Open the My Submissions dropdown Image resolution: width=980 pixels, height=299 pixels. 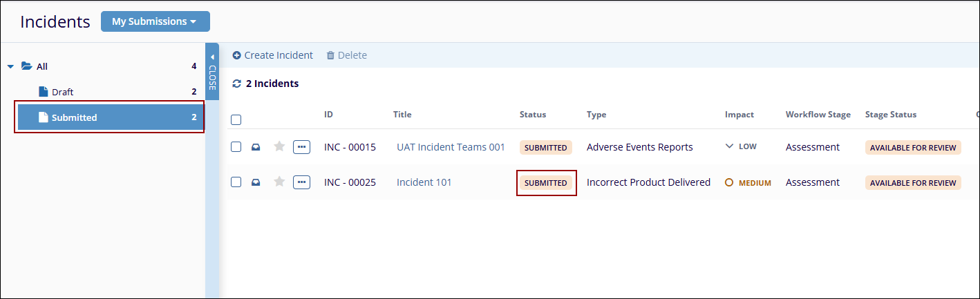click(155, 21)
